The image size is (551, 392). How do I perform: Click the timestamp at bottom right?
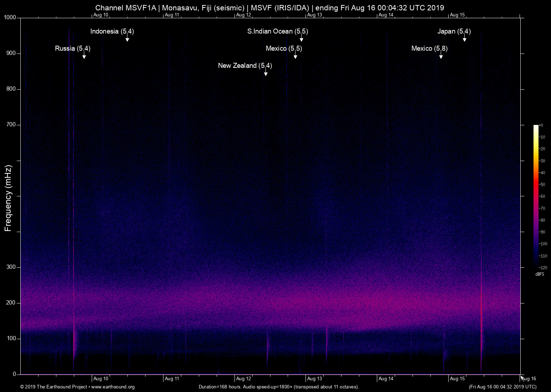pos(503,387)
